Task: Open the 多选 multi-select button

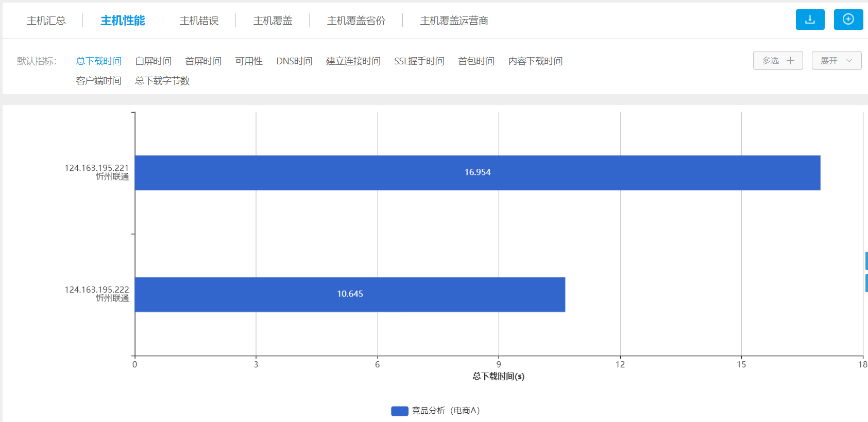Action: (777, 61)
